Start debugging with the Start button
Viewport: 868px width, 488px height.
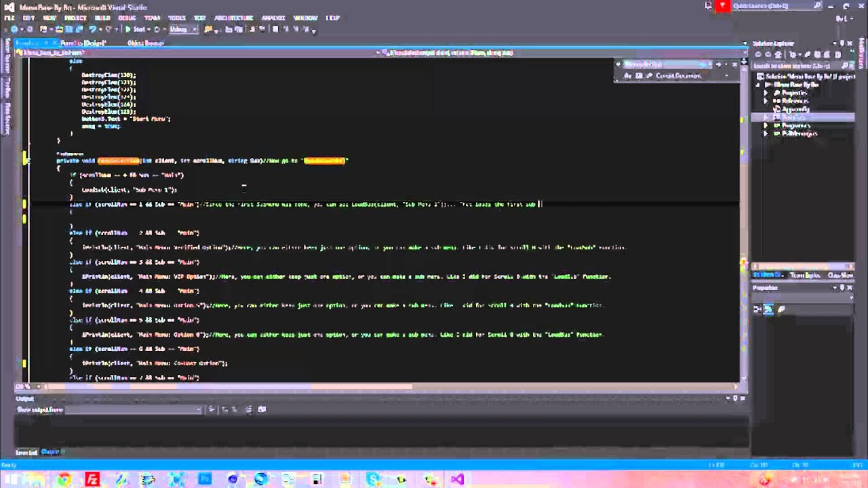136,29
